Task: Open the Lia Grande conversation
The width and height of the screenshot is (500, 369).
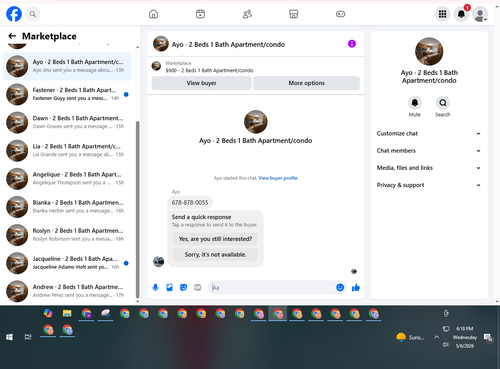Action: point(67,150)
